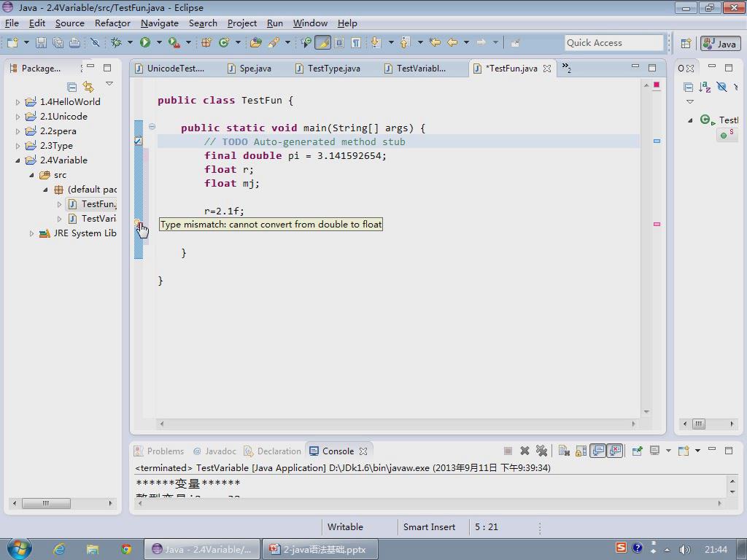The height and width of the screenshot is (560, 747).
Task: Click the Debug bug icon
Action: pyautogui.click(x=116, y=43)
